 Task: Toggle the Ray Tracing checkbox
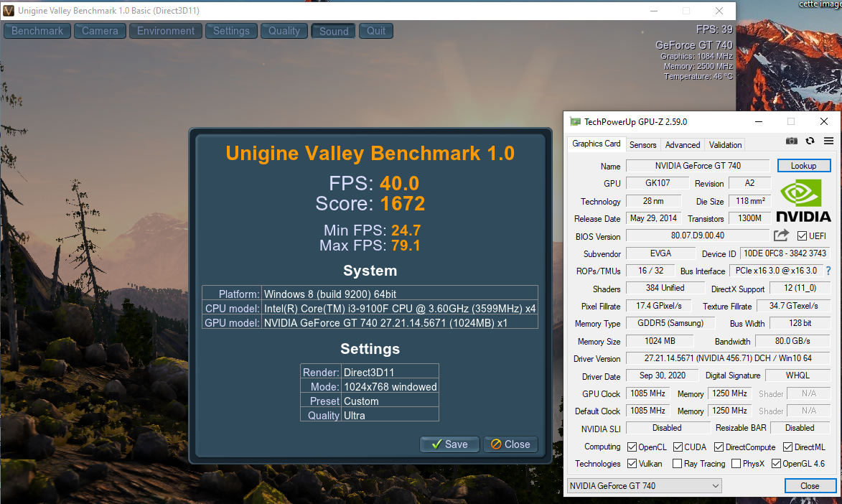[x=677, y=464]
